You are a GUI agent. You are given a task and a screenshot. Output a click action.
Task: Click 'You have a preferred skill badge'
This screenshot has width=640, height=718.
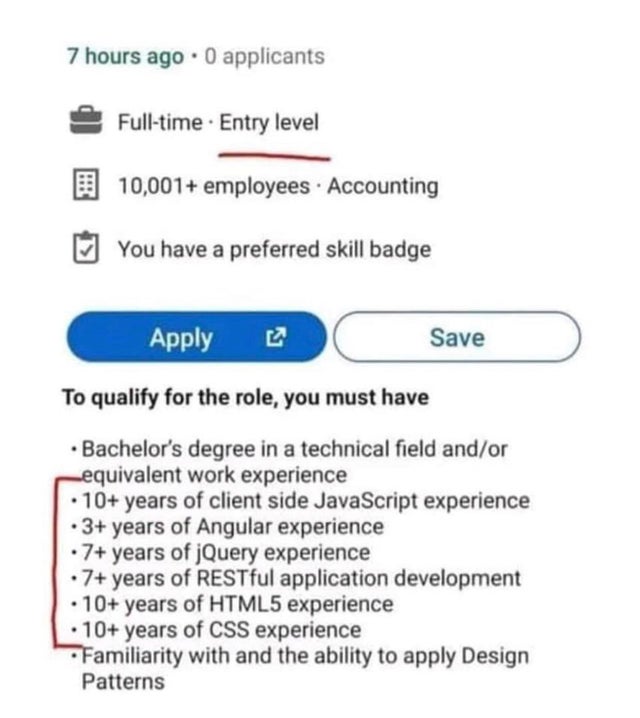275,250
